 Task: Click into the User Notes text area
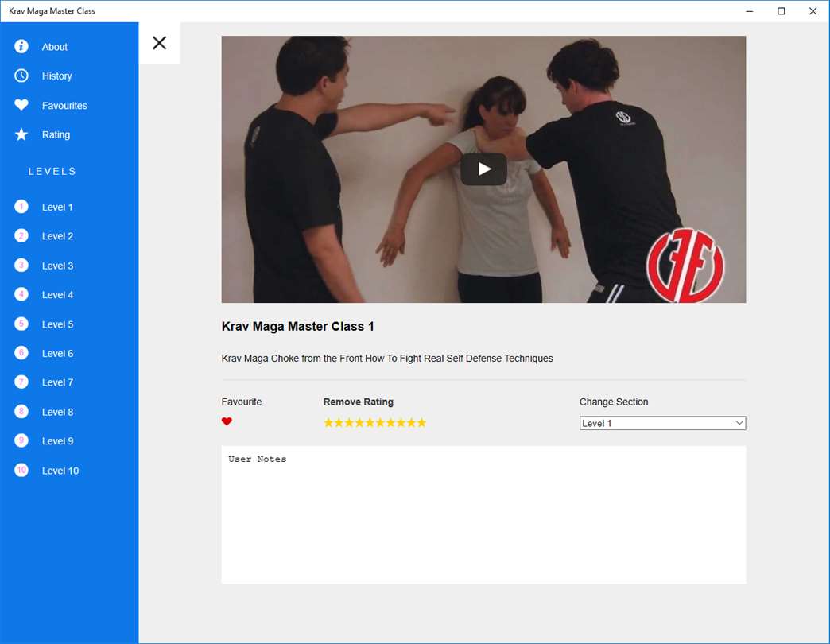(x=483, y=515)
